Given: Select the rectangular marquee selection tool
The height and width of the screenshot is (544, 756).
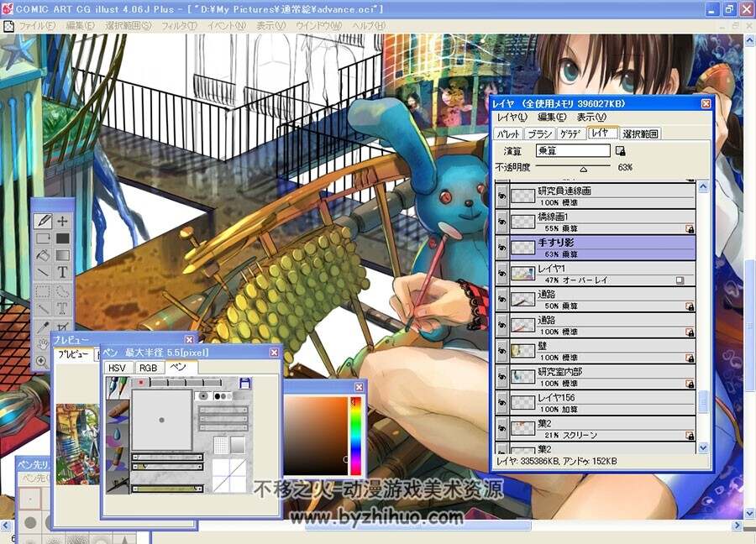Looking at the screenshot, I should coord(44,291).
